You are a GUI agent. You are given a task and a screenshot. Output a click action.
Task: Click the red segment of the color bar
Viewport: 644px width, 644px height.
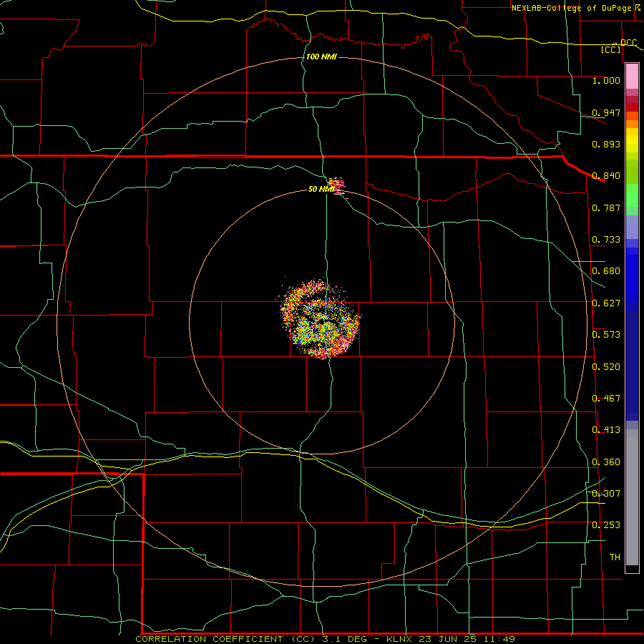(632, 107)
